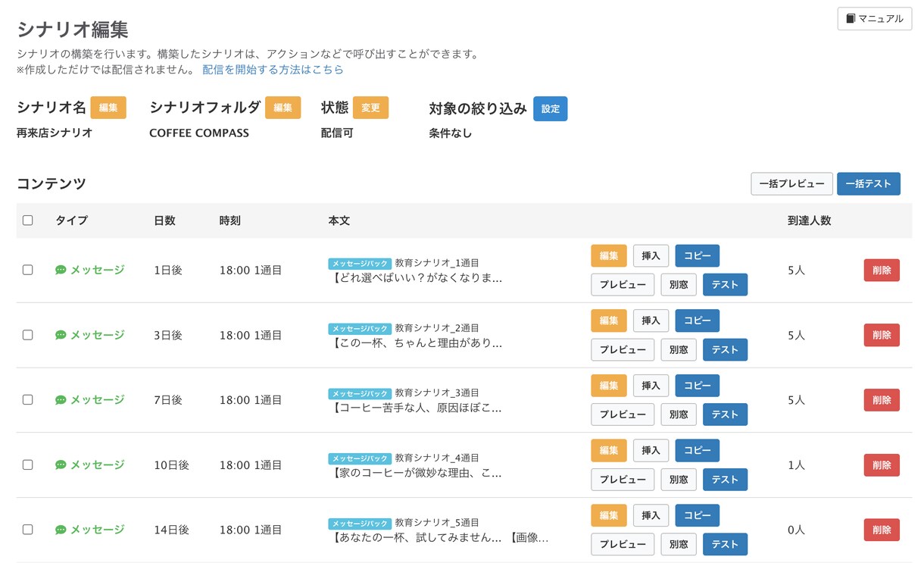The width and height of the screenshot is (924, 563).
Task: Click テスト for 教育シナリオ_3通目
Action: [x=725, y=414]
